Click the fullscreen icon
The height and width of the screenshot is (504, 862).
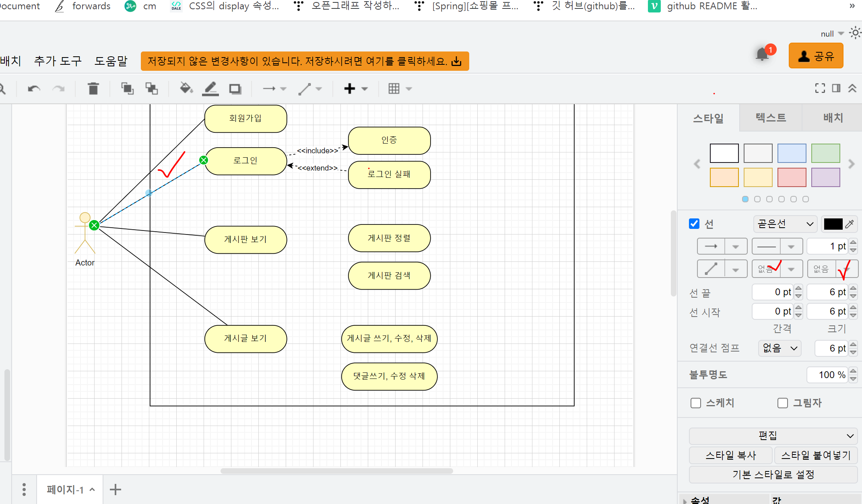pos(820,88)
